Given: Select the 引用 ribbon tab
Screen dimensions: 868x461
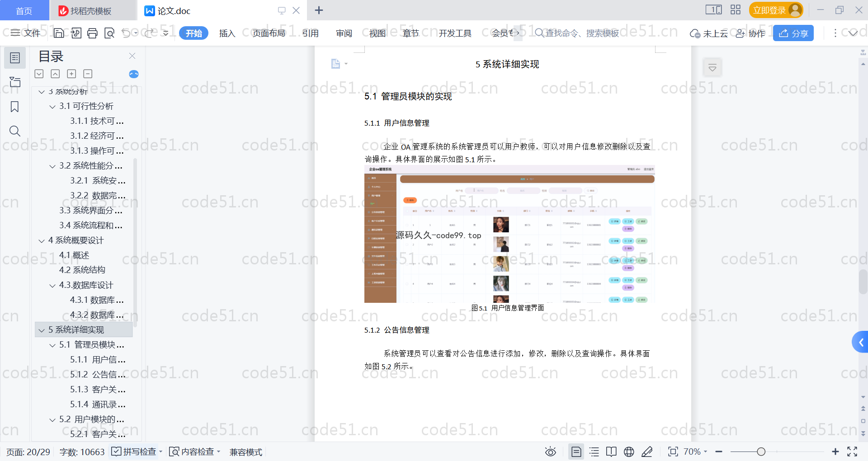Looking at the screenshot, I should pos(311,33).
